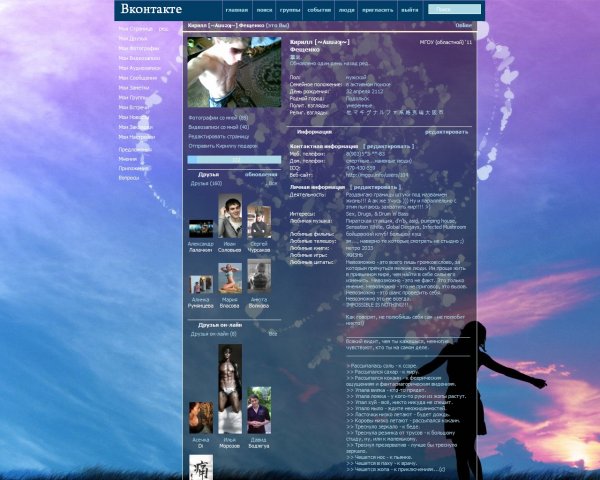Open Иван Соловьев friend thumbnail
600x480 pixels.
tap(230, 216)
